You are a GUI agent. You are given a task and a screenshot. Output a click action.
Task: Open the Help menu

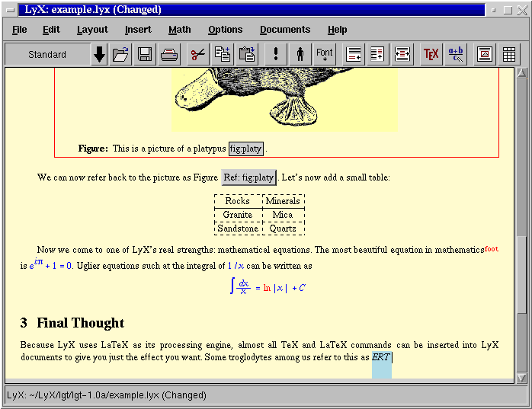(337, 30)
